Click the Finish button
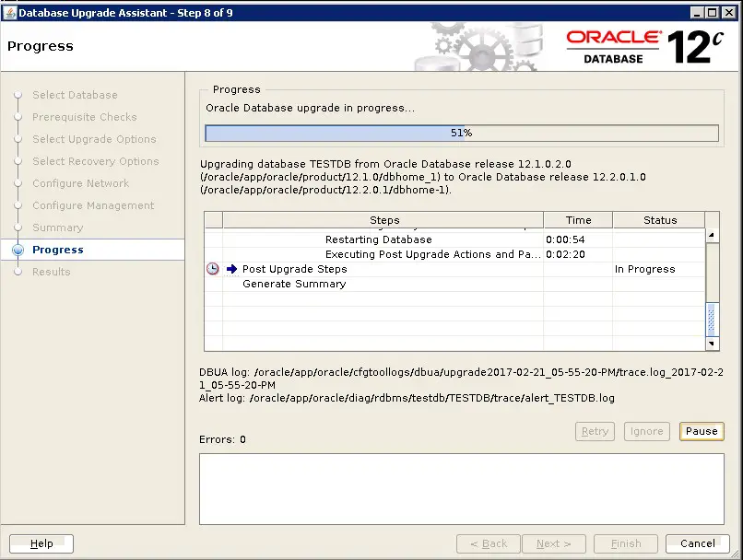743x560 pixels. pos(626,543)
